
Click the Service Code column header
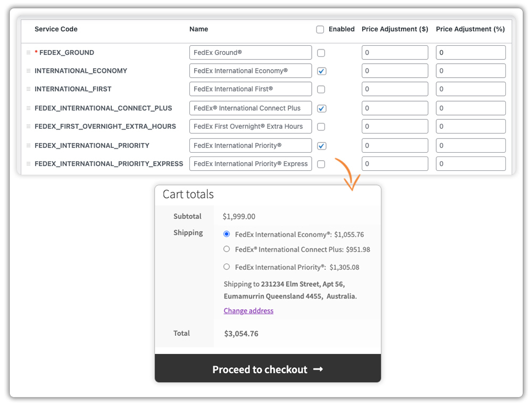(56, 29)
